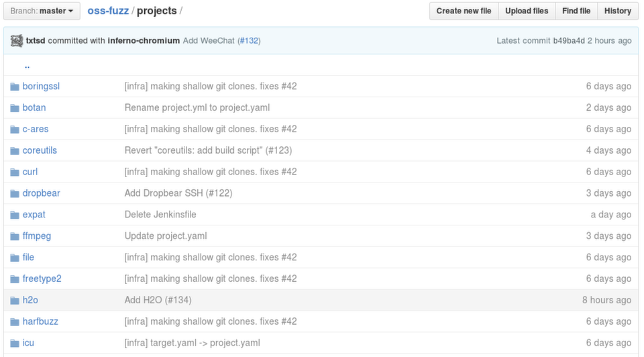
Task: Click the file folder icon
Action: (x=15, y=258)
